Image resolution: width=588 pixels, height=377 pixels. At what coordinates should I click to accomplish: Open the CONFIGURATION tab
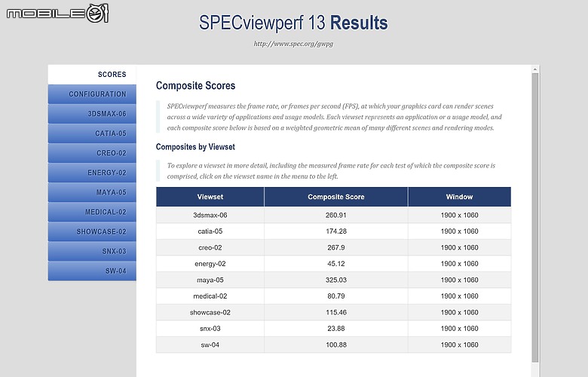pyautogui.click(x=92, y=94)
